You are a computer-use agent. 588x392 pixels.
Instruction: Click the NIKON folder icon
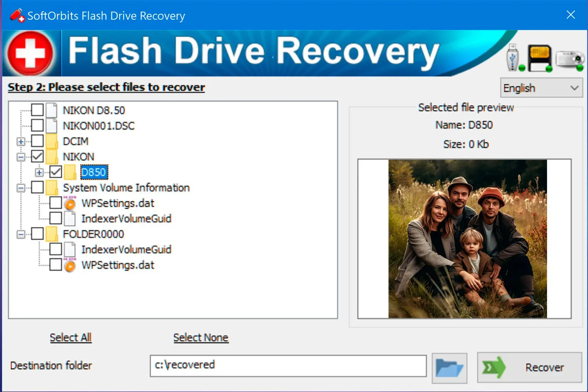(52, 156)
